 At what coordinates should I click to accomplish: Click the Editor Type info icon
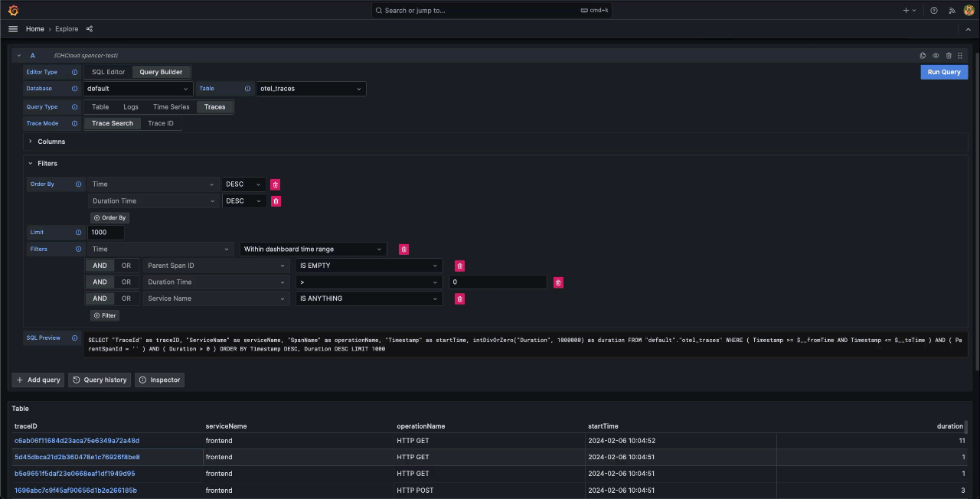click(x=74, y=73)
